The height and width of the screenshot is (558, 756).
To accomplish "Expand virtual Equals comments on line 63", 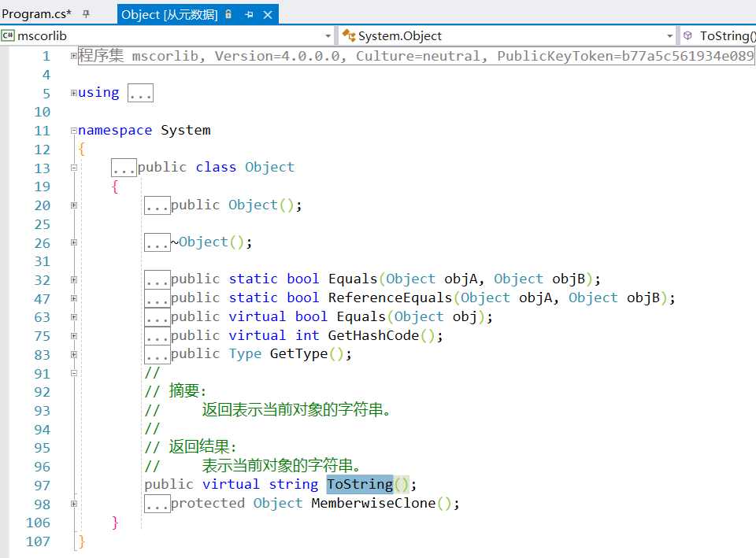I will click(x=74, y=317).
